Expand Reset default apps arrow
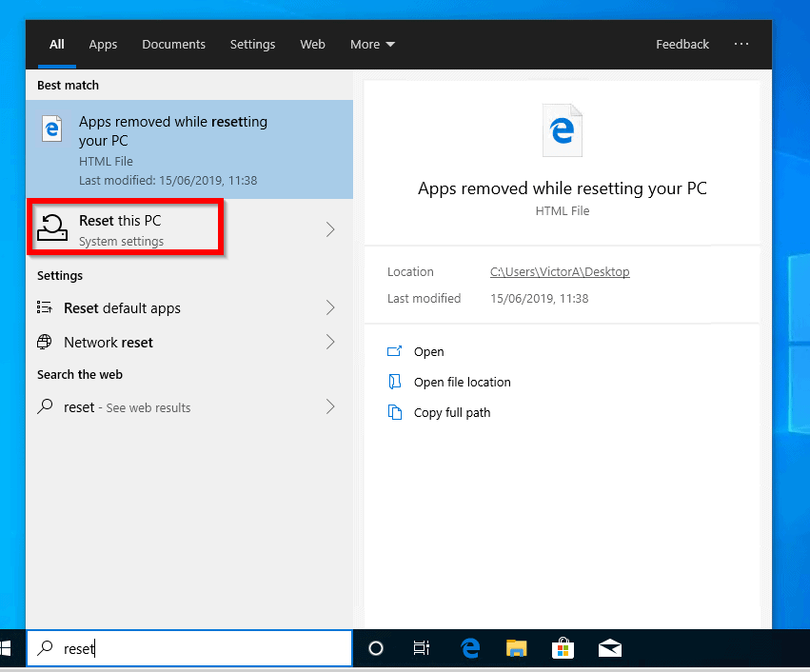Screen dimensions: 810x672 tap(330, 308)
